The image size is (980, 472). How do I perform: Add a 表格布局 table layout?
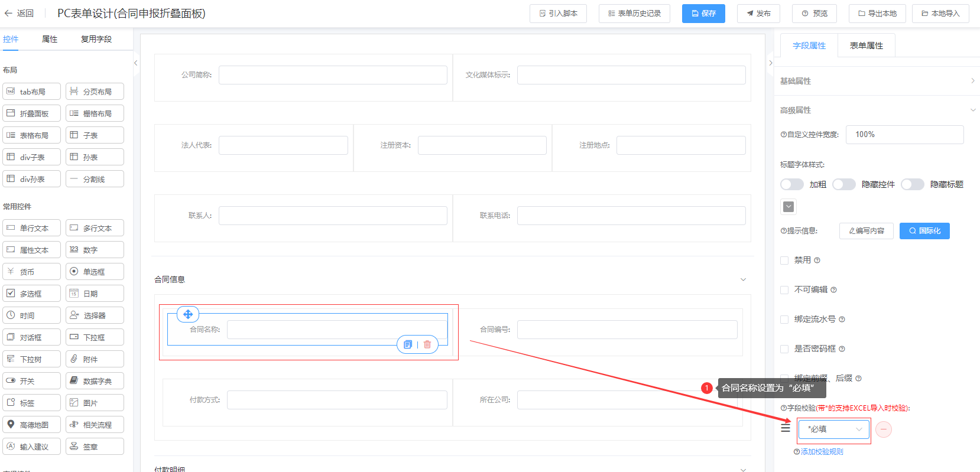32,135
